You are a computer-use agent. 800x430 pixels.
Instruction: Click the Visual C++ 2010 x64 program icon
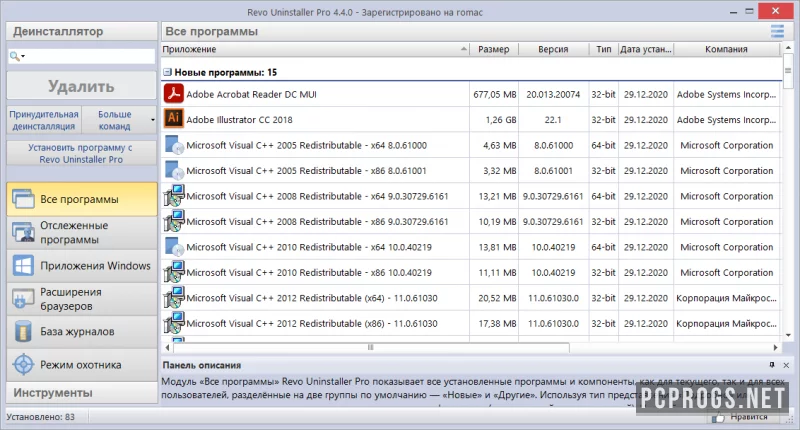(174, 247)
